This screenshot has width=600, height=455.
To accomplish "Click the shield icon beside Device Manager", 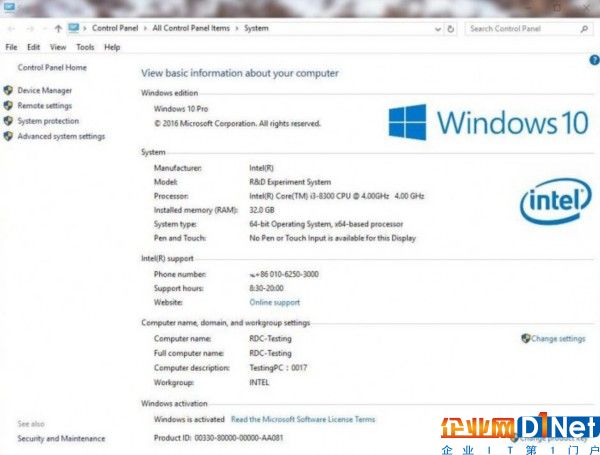I will point(8,90).
